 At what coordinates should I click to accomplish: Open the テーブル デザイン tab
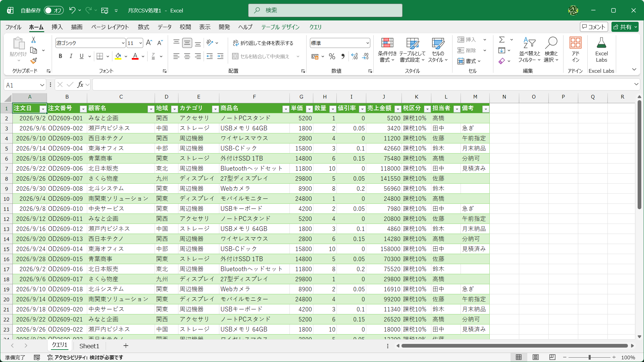pos(280,27)
